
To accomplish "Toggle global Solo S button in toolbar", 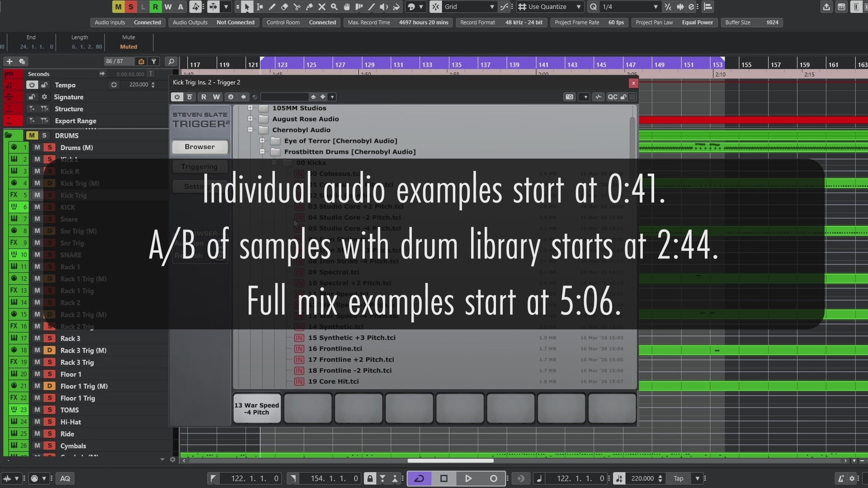I will tap(131, 7).
